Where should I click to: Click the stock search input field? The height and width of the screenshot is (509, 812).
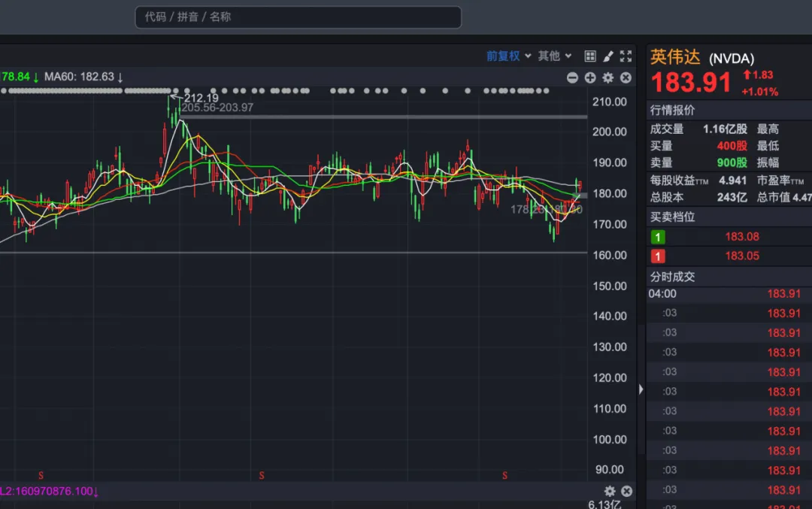tap(298, 17)
